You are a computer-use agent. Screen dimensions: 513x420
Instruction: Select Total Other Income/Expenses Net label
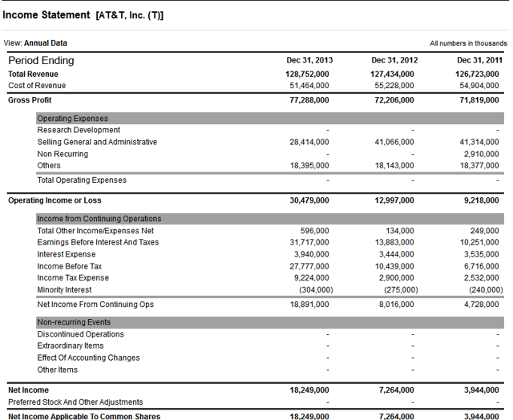click(95, 231)
